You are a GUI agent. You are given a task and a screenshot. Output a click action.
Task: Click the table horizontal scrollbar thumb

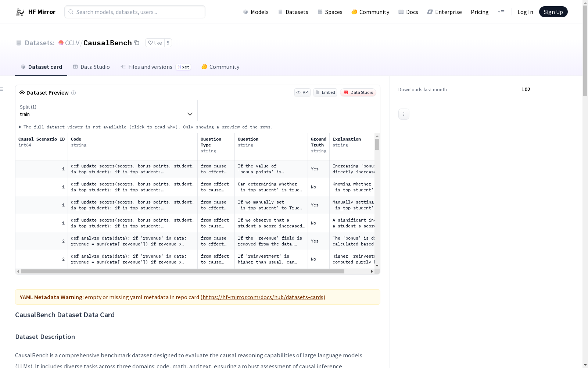(x=183, y=272)
